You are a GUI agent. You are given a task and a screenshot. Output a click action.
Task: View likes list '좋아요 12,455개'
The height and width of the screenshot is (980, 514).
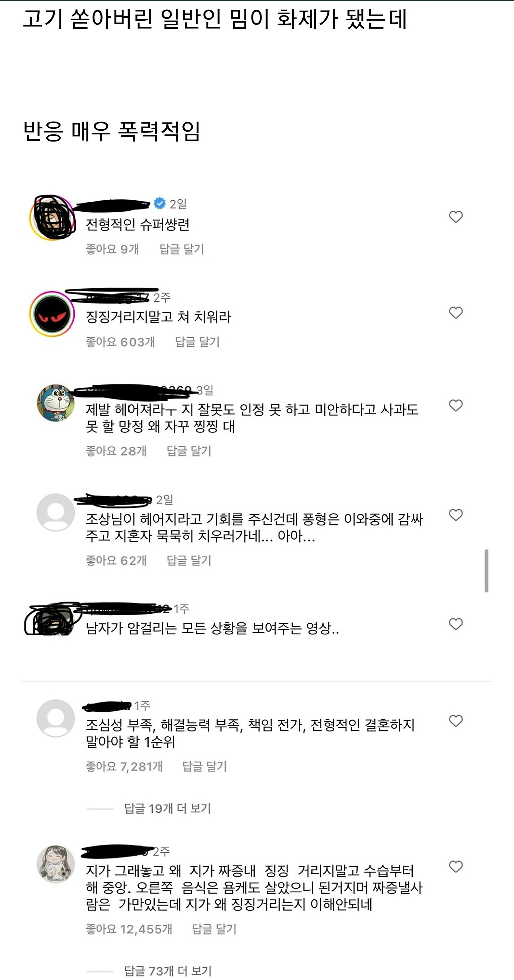[x=129, y=929]
